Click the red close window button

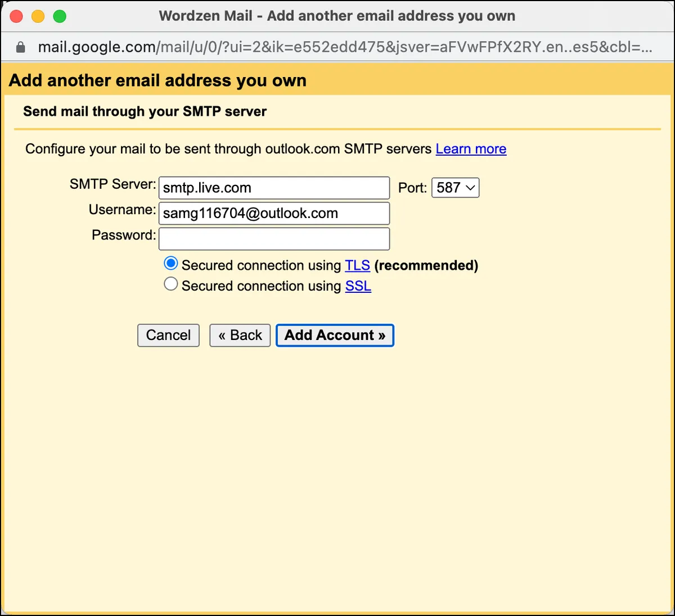(16, 16)
